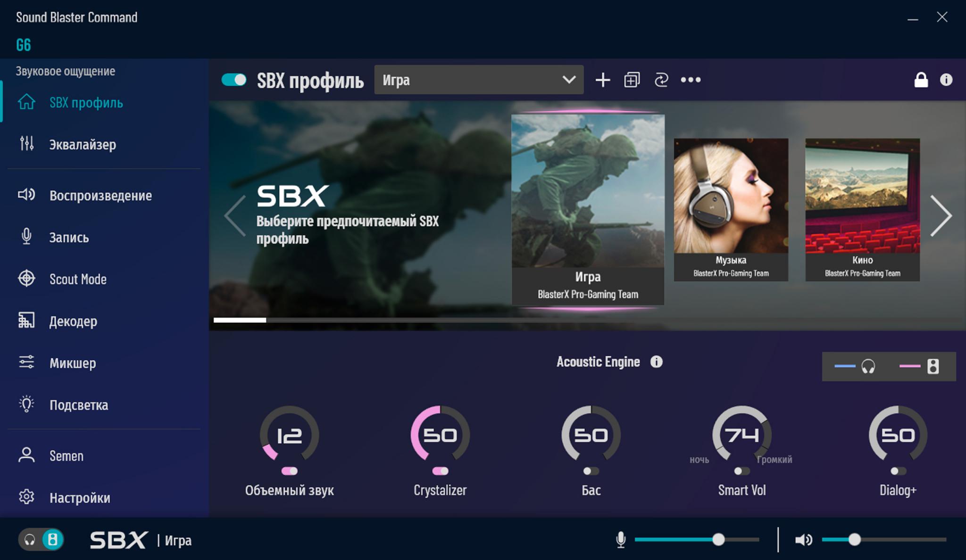Click the microphone icon in bottom bar
The image size is (966, 560).
pos(621,540)
